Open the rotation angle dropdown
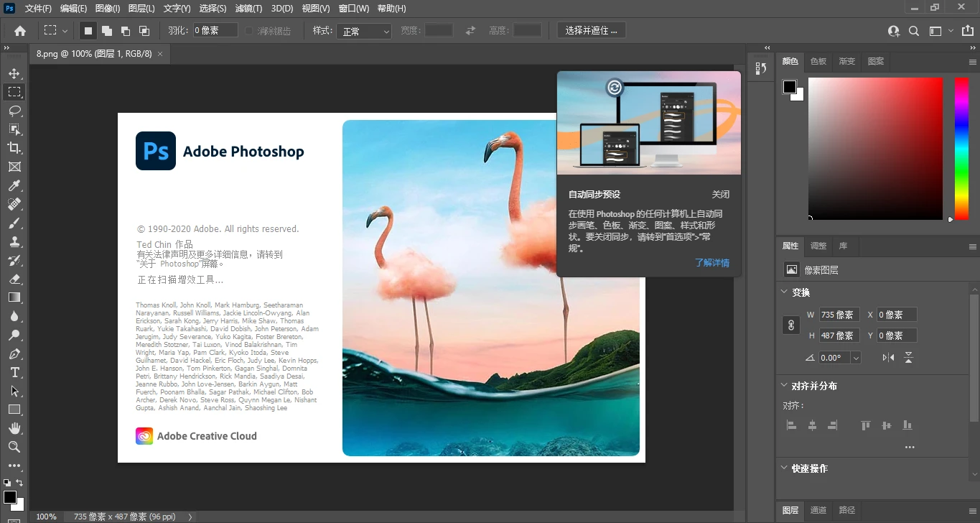 click(x=856, y=357)
